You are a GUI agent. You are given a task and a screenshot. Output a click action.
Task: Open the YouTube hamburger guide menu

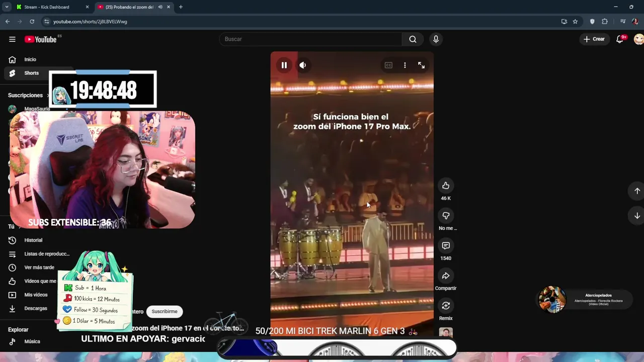[12, 39]
